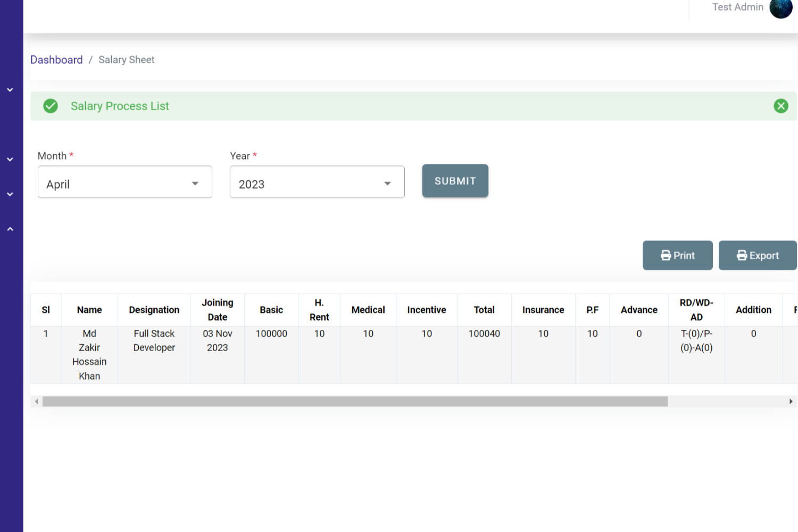The width and height of the screenshot is (798, 532).
Task: Click the Insurance column header
Action: click(x=543, y=310)
